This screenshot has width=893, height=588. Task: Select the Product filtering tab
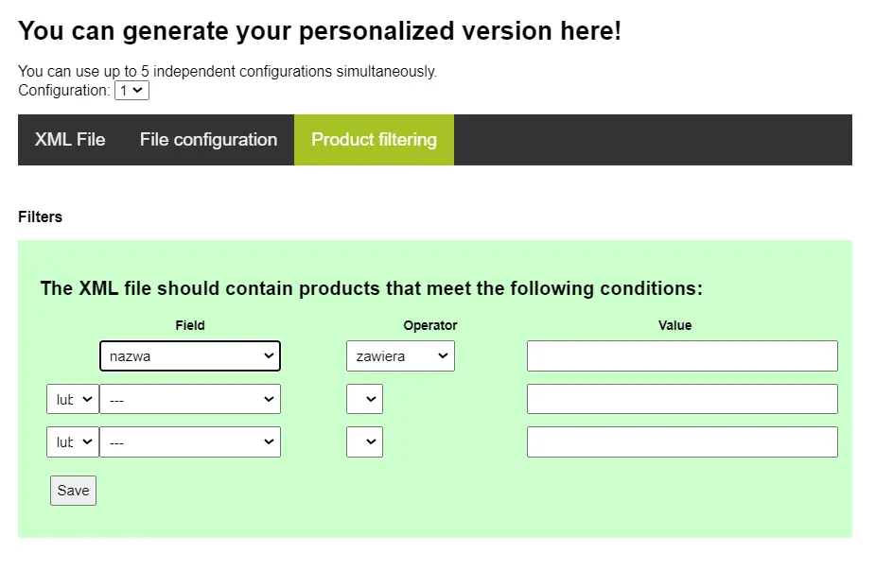pos(373,139)
